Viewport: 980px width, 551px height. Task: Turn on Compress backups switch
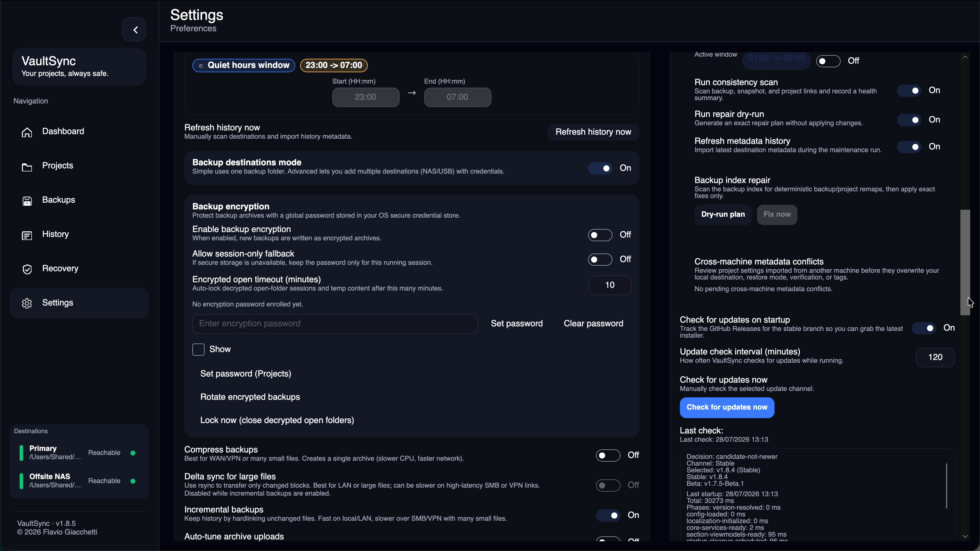point(608,455)
